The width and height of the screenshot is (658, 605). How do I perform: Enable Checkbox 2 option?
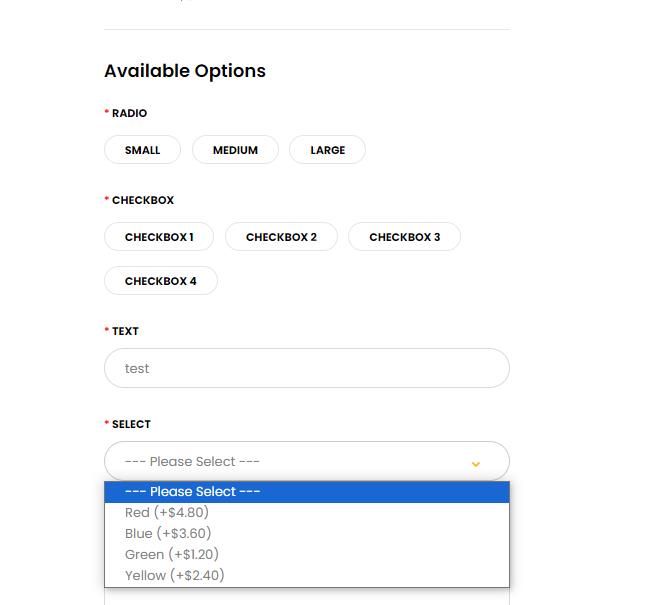[281, 237]
